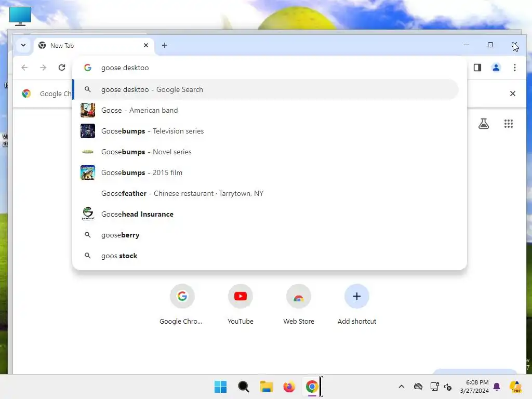The image size is (532, 399).
Task: Choose 'Goosebumps - 2015 film' suggestion
Action: tap(265, 172)
